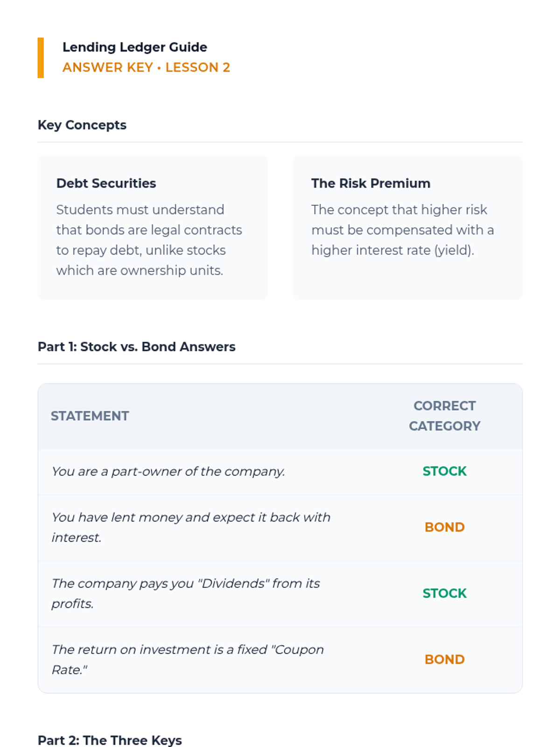Click The Risk Premium card heading

click(x=371, y=183)
